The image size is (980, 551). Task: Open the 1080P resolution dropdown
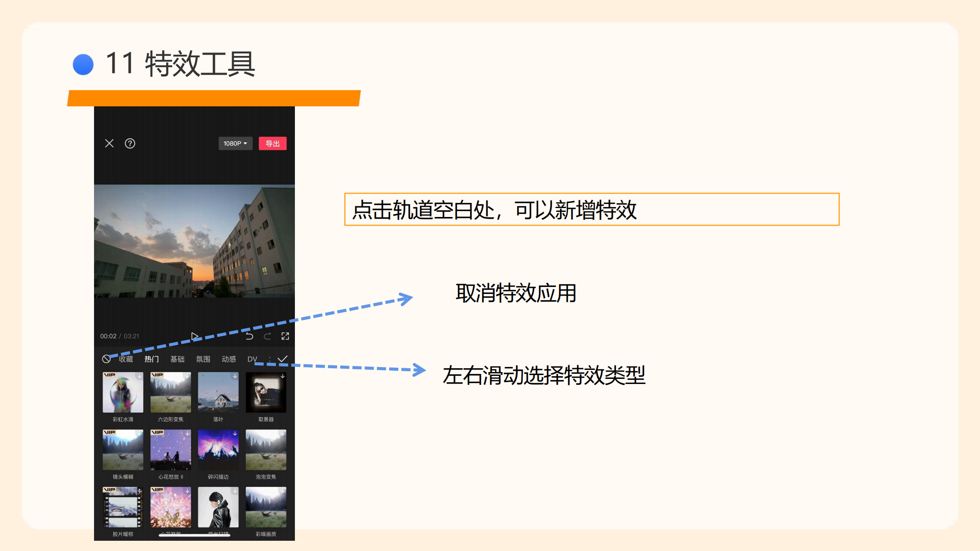235,144
